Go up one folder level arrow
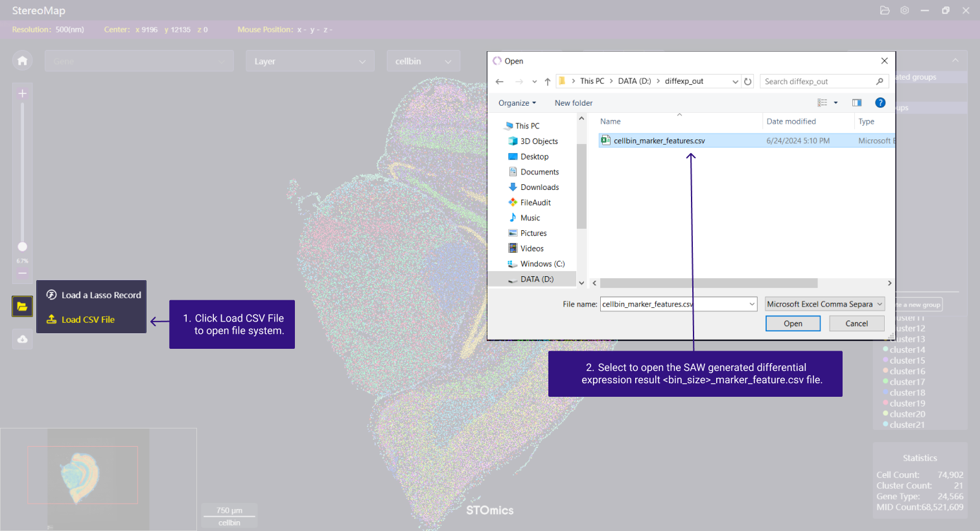 (x=548, y=82)
